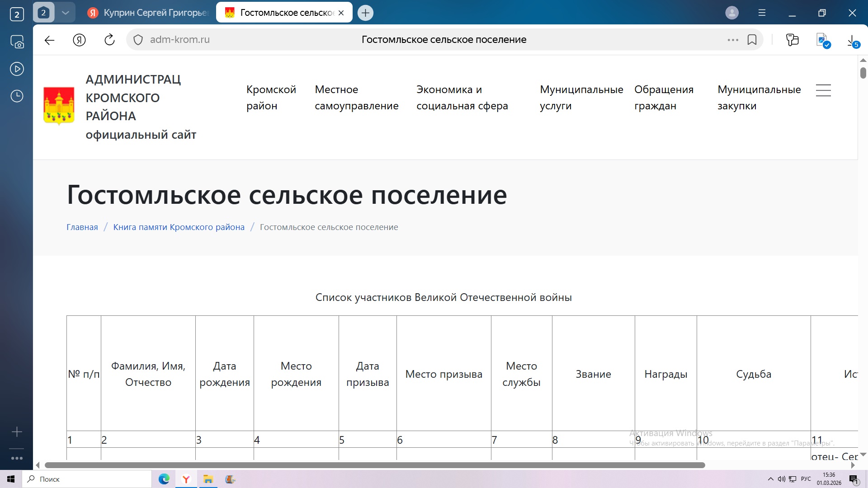Expand the tab groups dropdown arrow
This screenshot has height=488, width=868.
66,13
